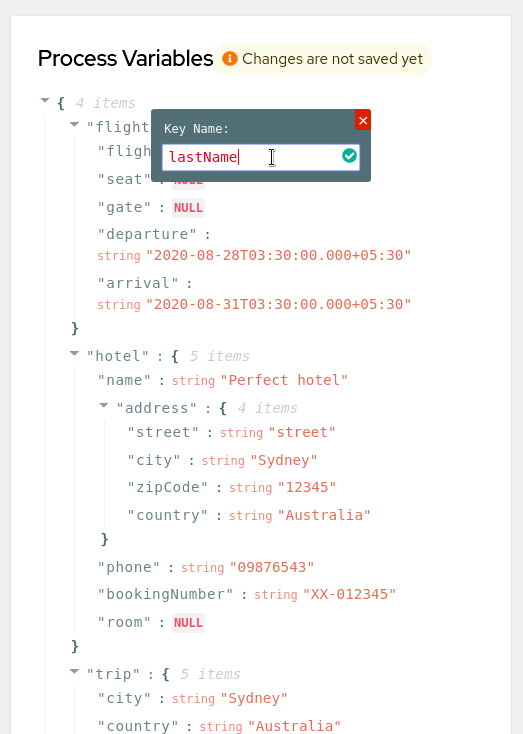Click the "5 items" label of hotel

219,356
